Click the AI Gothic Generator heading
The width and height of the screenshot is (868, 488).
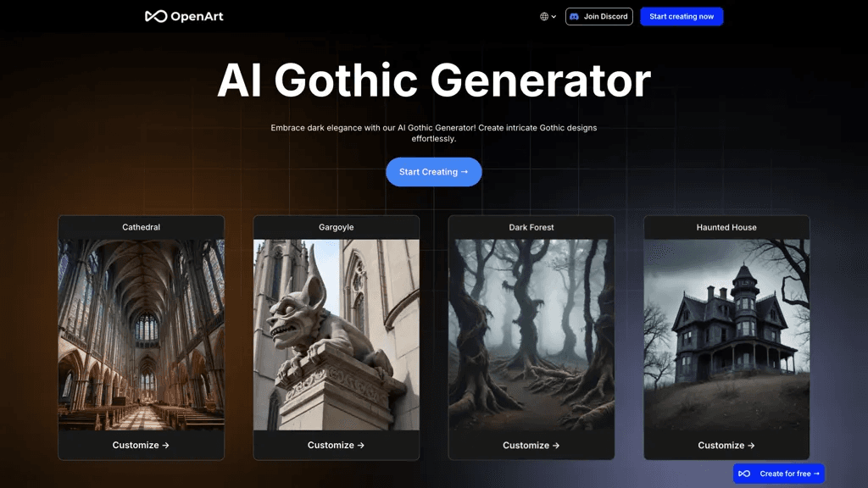(x=434, y=80)
